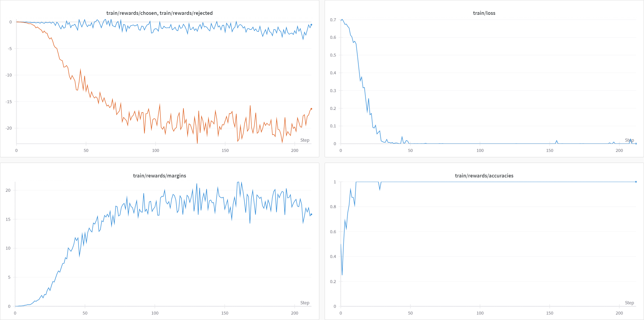
Task: Select the final data point on margins chart
Action: (311, 214)
